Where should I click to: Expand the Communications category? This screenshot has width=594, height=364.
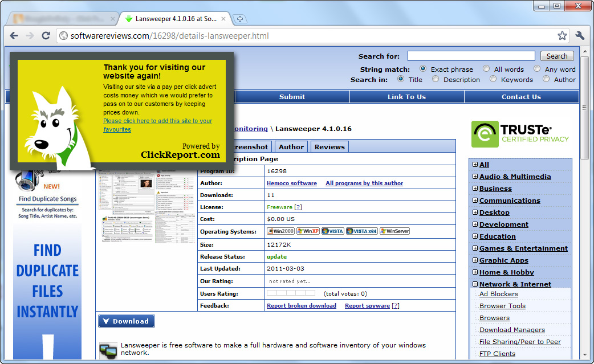click(x=475, y=200)
